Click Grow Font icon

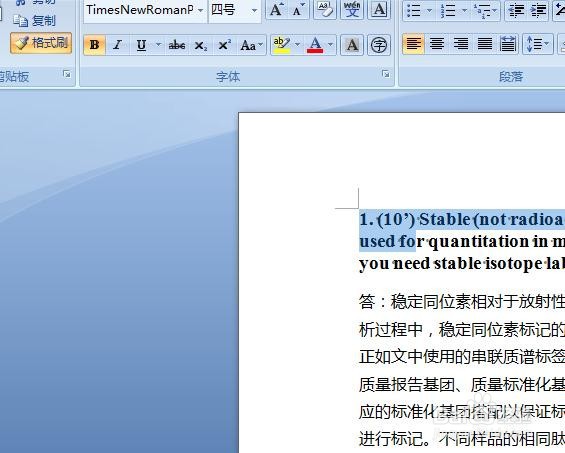277,9
